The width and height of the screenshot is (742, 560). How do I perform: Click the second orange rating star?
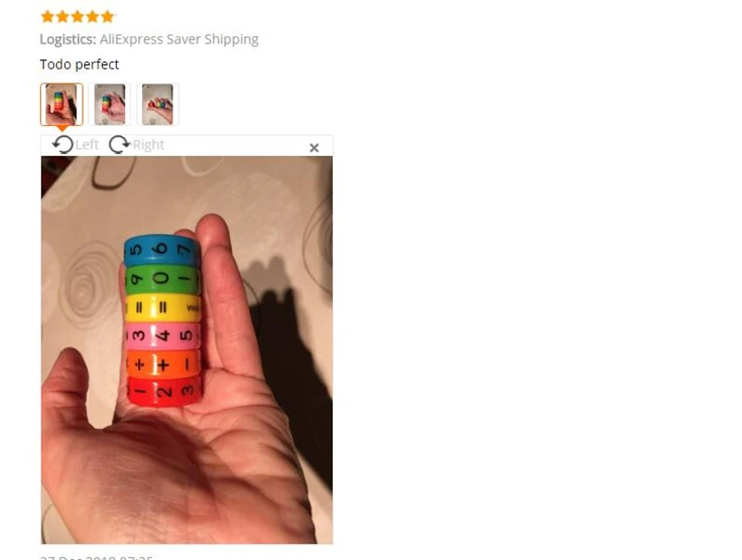tap(62, 17)
